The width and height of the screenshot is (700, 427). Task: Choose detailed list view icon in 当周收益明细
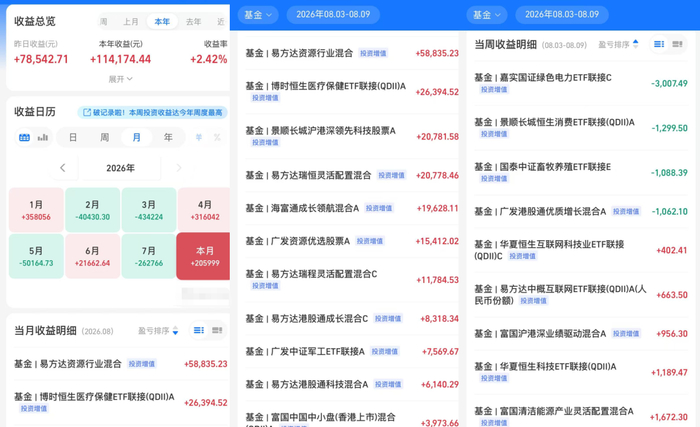[x=659, y=44]
